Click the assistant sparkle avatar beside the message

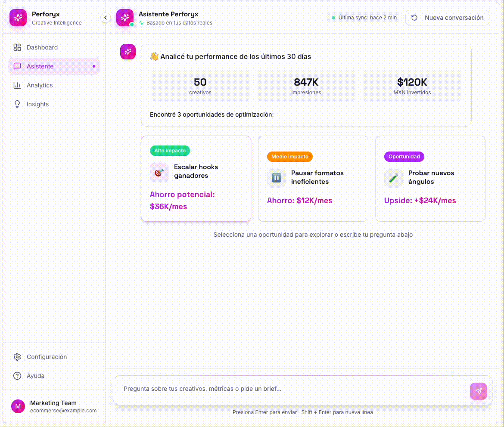tap(128, 52)
